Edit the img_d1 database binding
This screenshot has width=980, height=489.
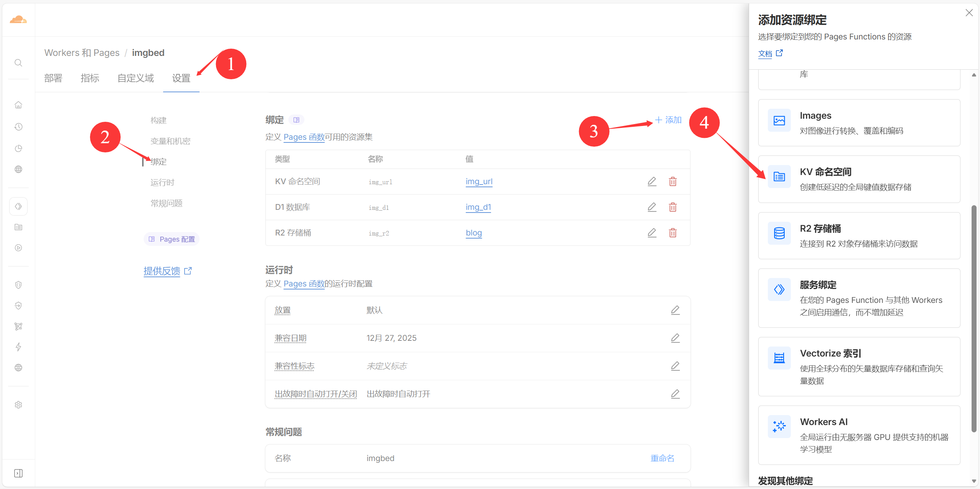click(652, 207)
